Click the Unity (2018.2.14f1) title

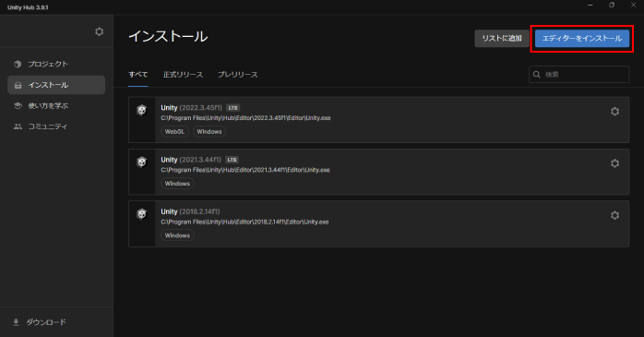[x=190, y=211]
